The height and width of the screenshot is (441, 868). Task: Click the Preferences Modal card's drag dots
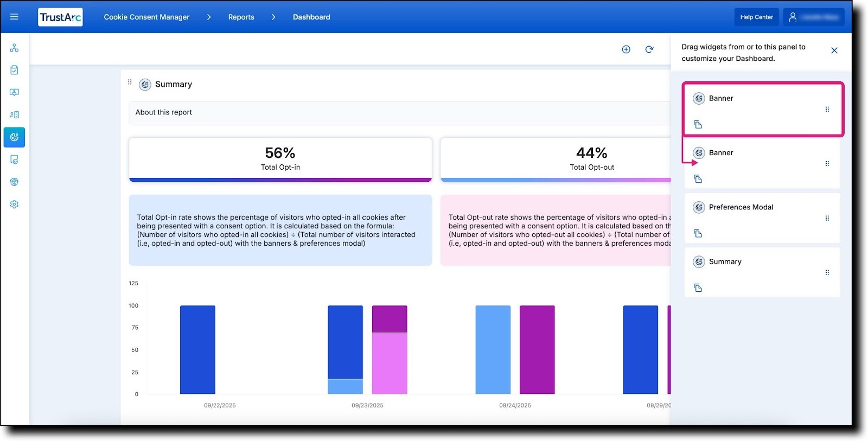tap(827, 218)
